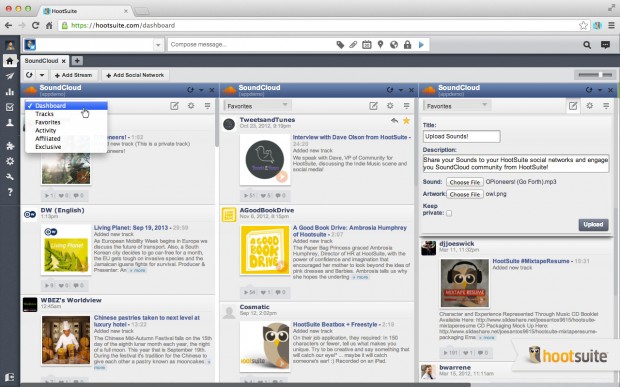The image size is (620, 387).
Task: Open the Publisher paper plane icon
Action: pos(9,76)
